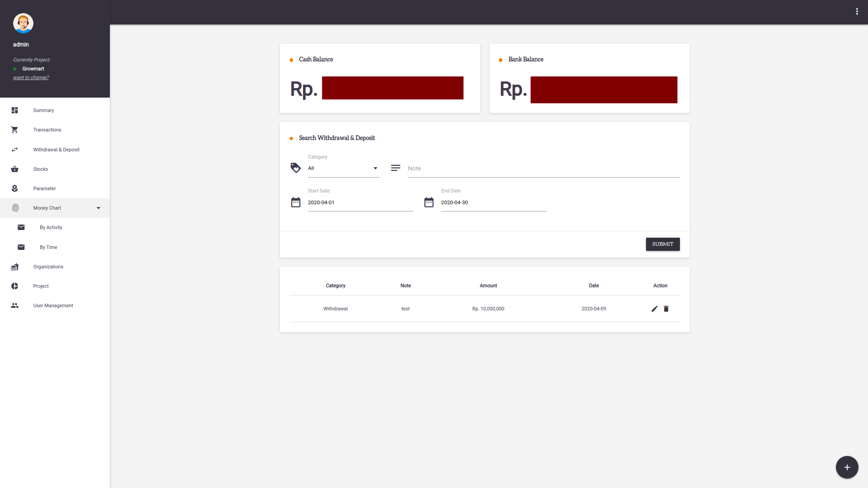The height and width of the screenshot is (488, 868).
Task: Click the Start Date calendar icon
Action: pos(296,202)
